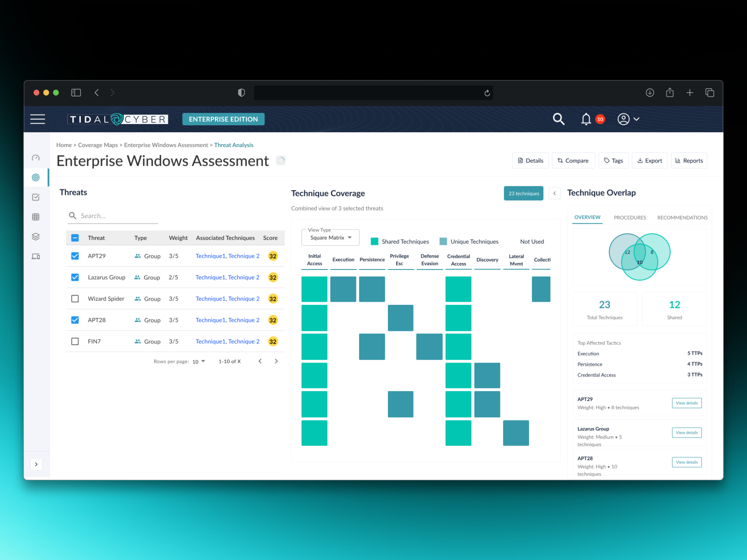
Task: Click the score badge 32 for FIN7
Action: (273, 341)
